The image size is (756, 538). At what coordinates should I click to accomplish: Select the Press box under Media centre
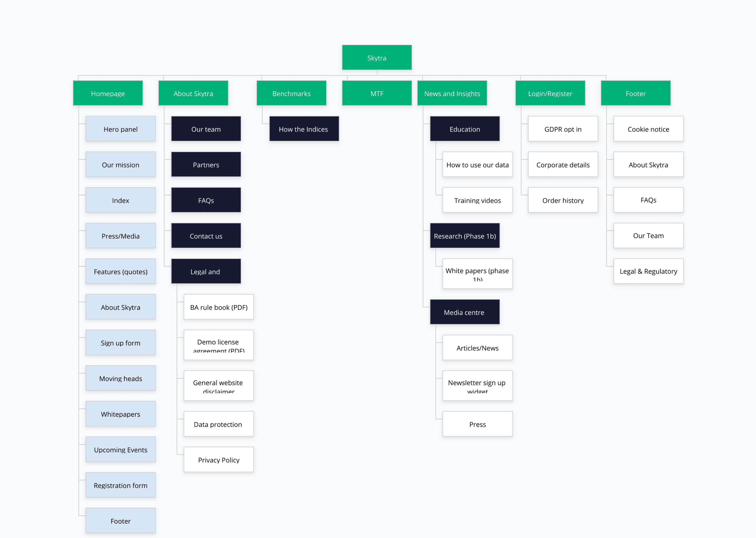tap(477, 424)
